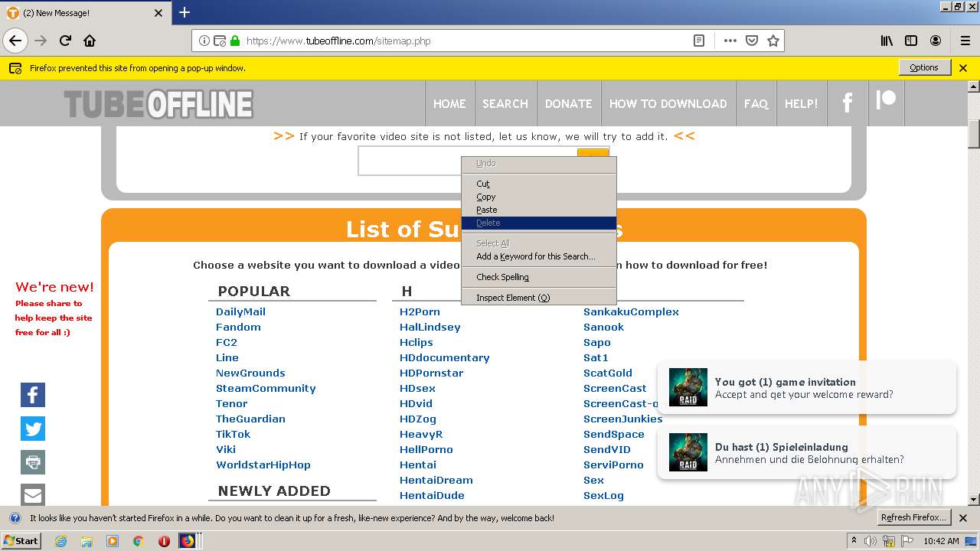Open the HDdocumentary site link

click(445, 357)
